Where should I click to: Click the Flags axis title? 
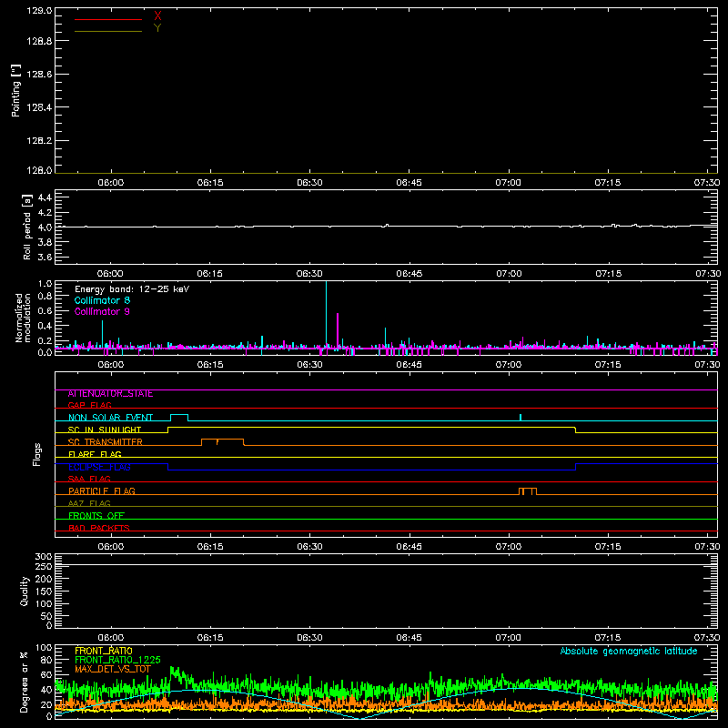[36, 454]
